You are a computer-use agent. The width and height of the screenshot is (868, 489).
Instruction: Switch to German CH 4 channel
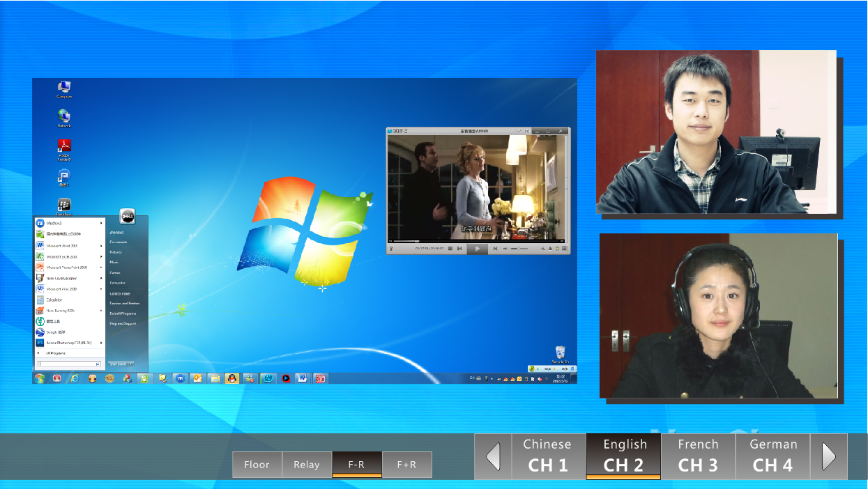pyautogui.click(x=773, y=456)
